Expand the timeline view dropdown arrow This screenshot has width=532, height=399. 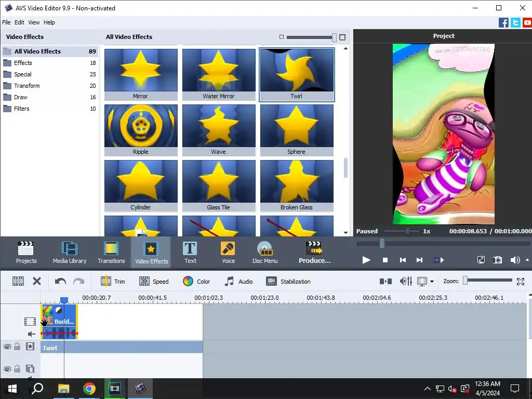[432, 282]
